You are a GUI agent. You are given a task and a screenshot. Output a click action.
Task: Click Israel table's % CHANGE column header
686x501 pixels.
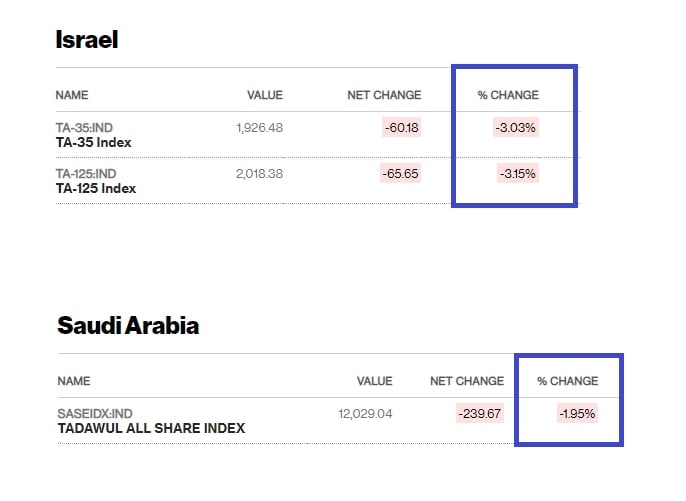pos(508,96)
